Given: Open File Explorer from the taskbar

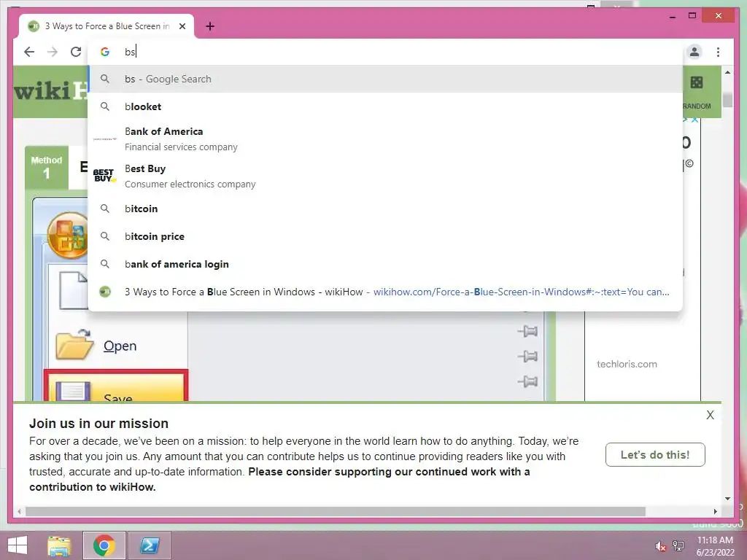Looking at the screenshot, I should 59,545.
